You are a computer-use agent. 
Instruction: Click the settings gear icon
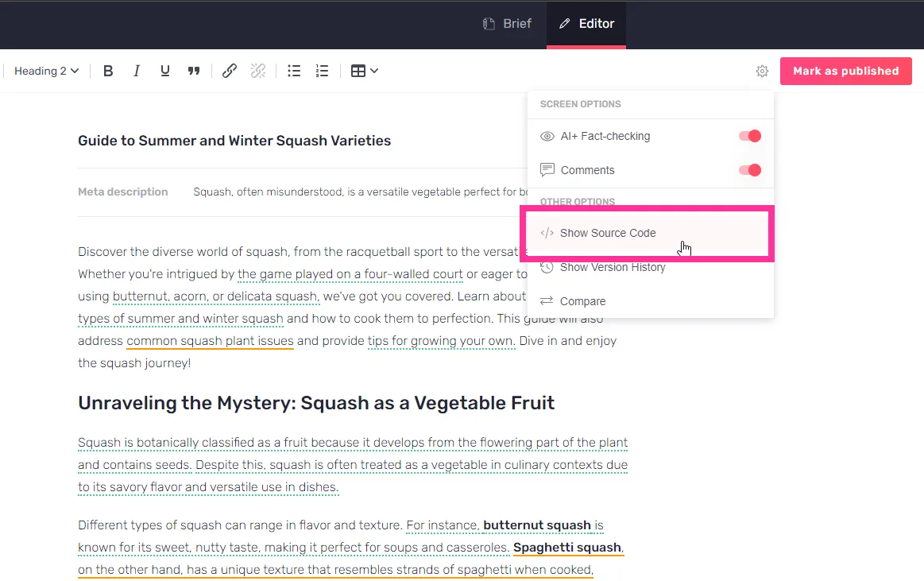pos(762,72)
